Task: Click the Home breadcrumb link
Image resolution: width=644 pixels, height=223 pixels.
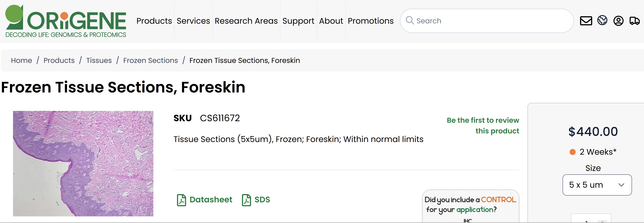Action: 21,60
